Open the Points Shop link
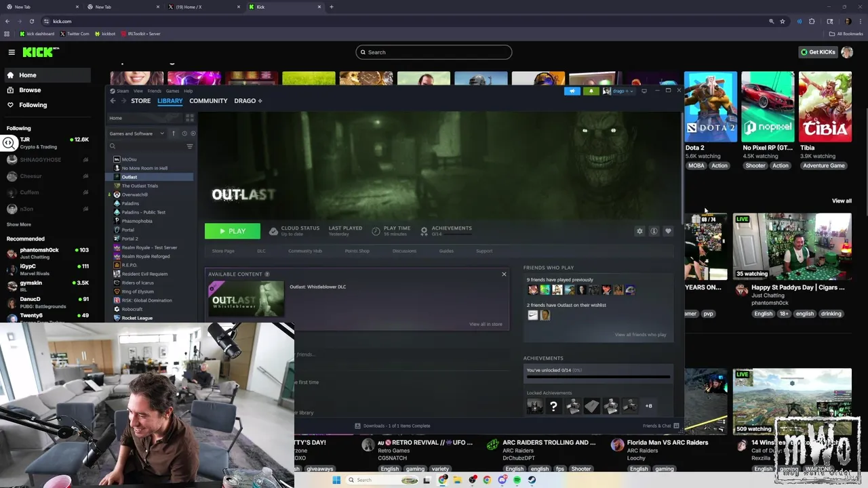This screenshot has height=488, width=868. (357, 251)
